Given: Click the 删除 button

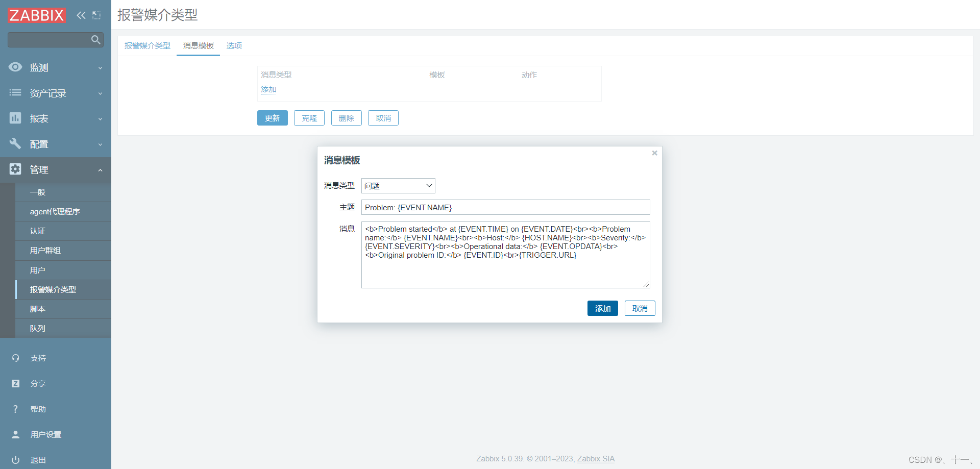Looking at the screenshot, I should tap(347, 118).
